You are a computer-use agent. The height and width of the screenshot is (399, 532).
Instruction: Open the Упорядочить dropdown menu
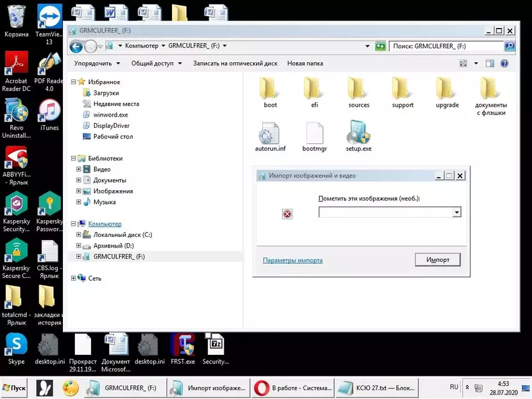(97, 64)
